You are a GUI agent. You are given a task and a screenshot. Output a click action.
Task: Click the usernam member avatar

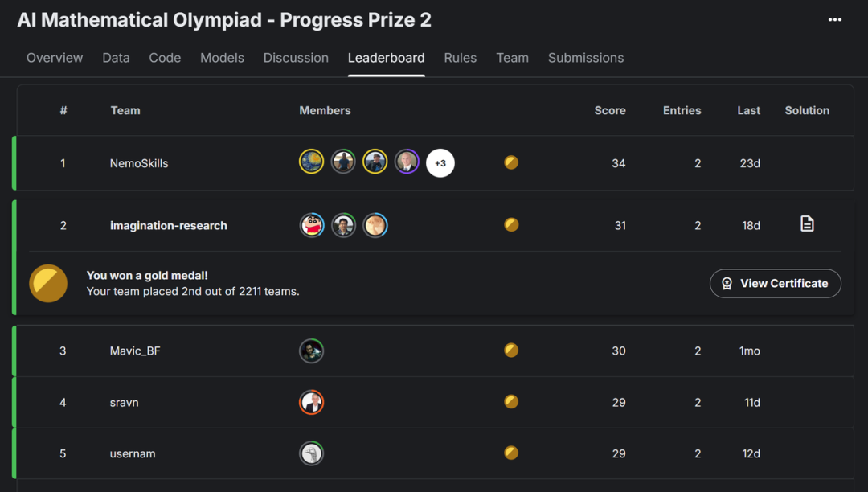[x=311, y=453]
